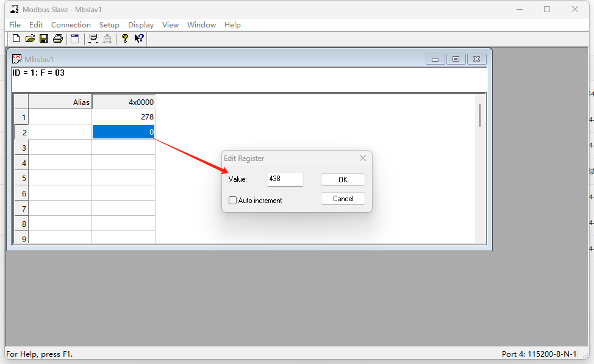The height and width of the screenshot is (364, 594).
Task: Close the Edit Register dialog
Action: pos(363,158)
